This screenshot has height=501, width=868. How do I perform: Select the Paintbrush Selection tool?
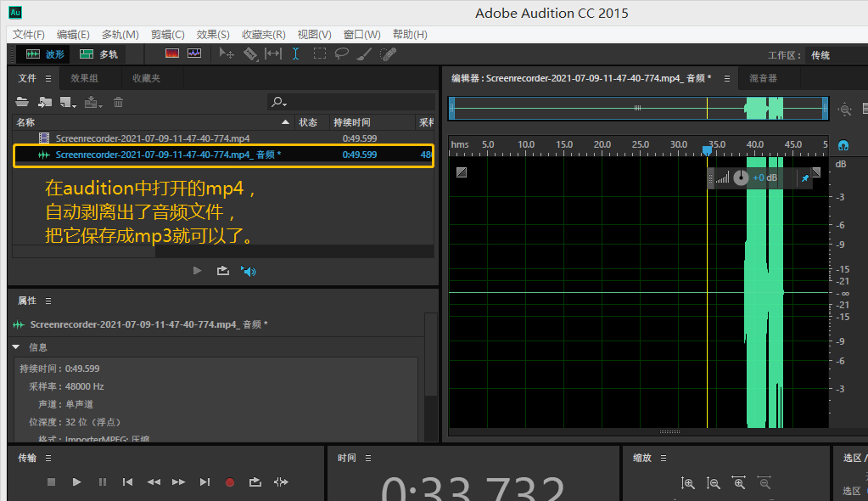pyautogui.click(x=364, y=53)
